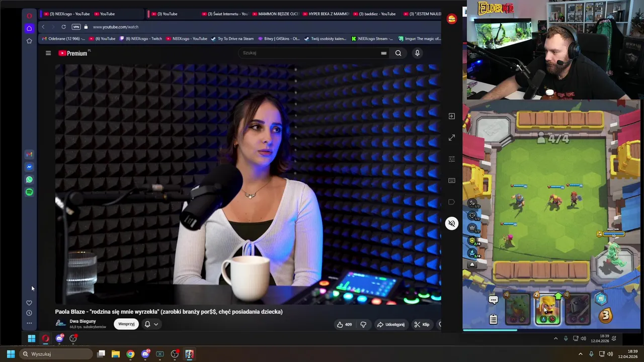Open Spotify in Opera sidebar
This screenshot has height=362, width=644.
pyautogui.click(x=29, y=192)
